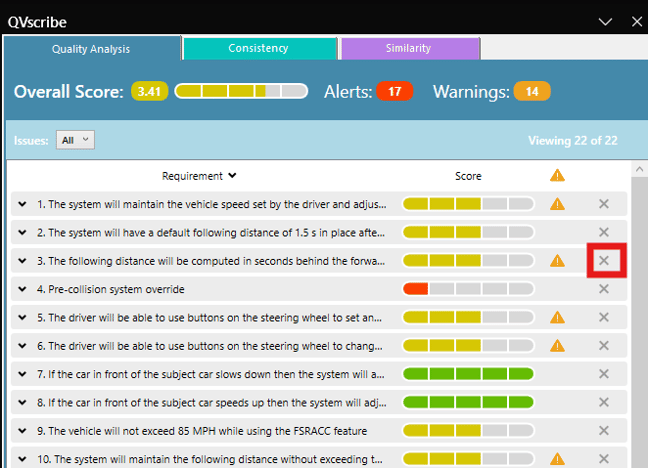The width and height of the screenshot is (648, 468).
Task: Expand requirement 5 about setting buttons
Action: (x=22, y=318)
